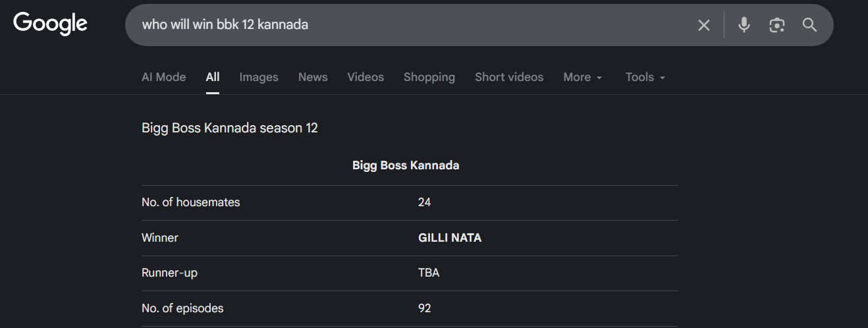Open search by image lens

coord(777,25)
